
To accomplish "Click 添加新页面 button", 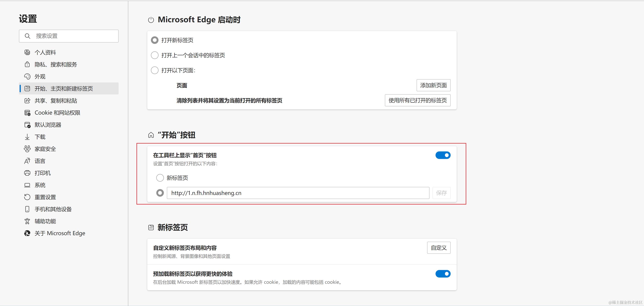I will (x=433, y=85).
